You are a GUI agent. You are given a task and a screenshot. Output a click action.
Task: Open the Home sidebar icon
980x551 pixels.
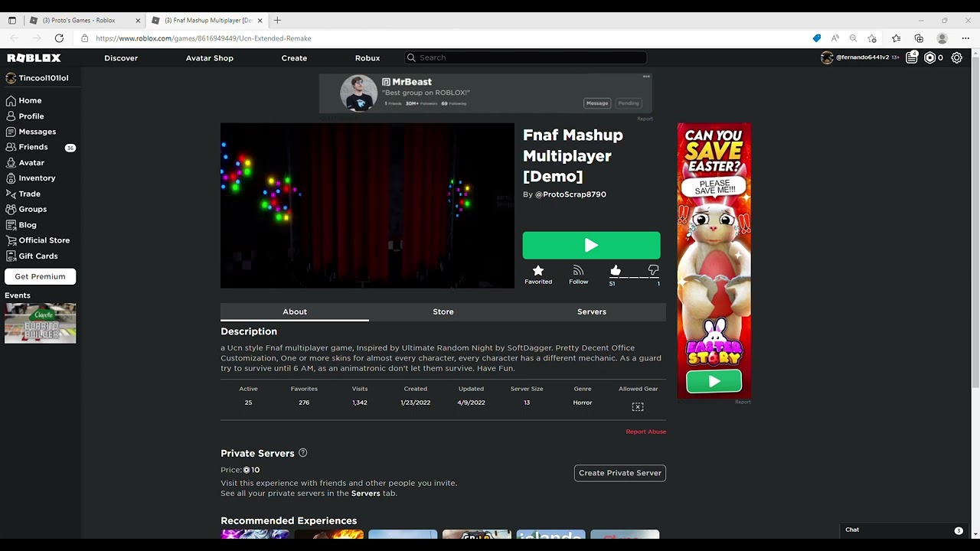11,100
